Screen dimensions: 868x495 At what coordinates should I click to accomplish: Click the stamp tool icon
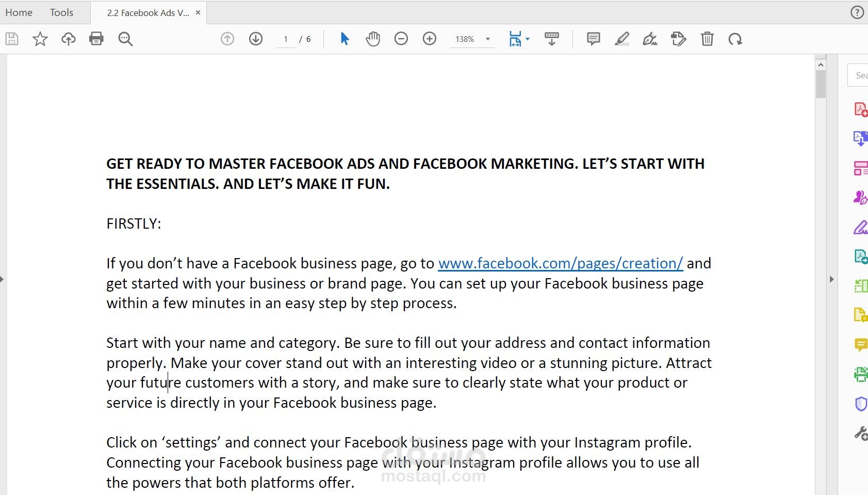(x=678, y=39)
